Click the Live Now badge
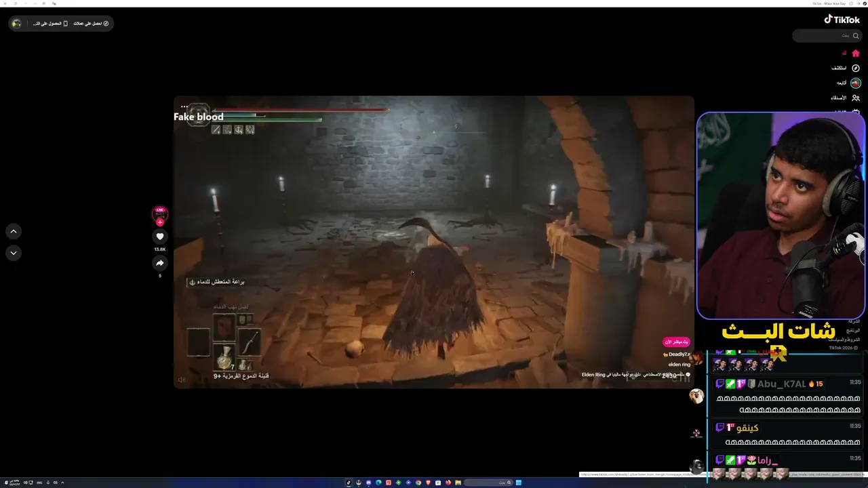 coord(676,342)
